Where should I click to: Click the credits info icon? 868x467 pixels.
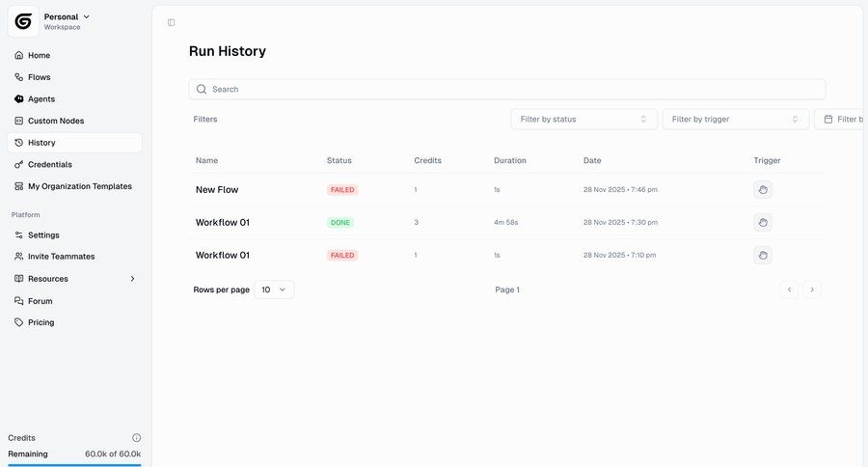[x=136, y=438]
